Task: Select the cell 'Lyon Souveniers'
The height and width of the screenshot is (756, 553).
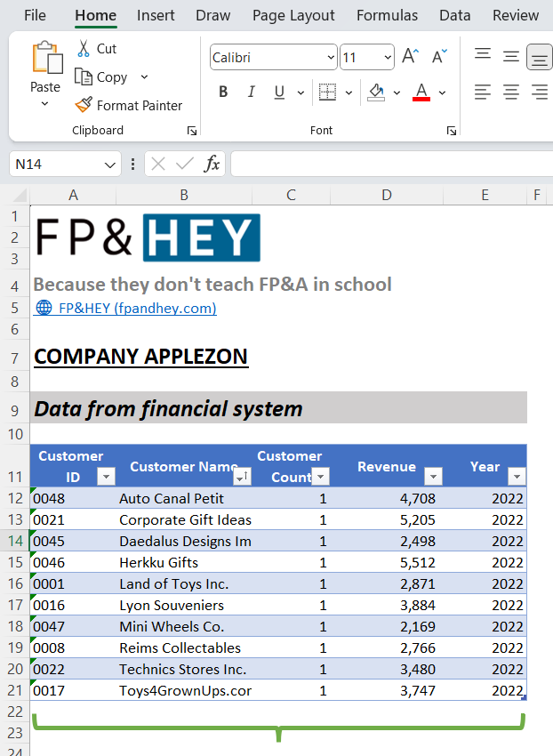Action: coord(184,605)
